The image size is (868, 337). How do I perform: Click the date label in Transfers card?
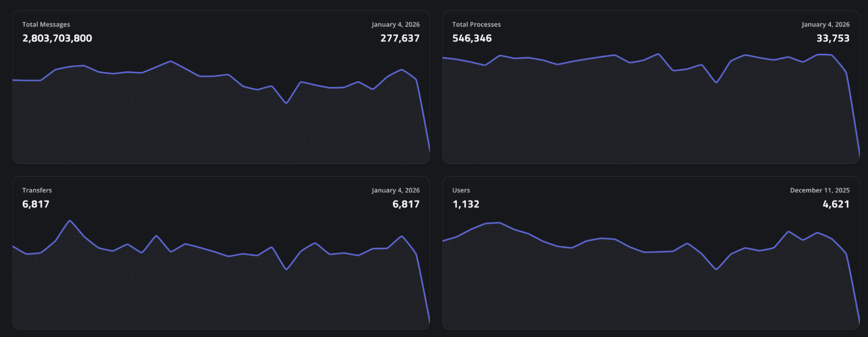coord(395,190)
